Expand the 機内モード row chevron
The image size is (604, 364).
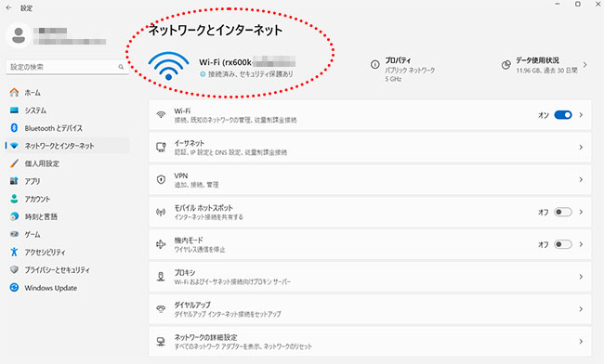click(581, 244)
